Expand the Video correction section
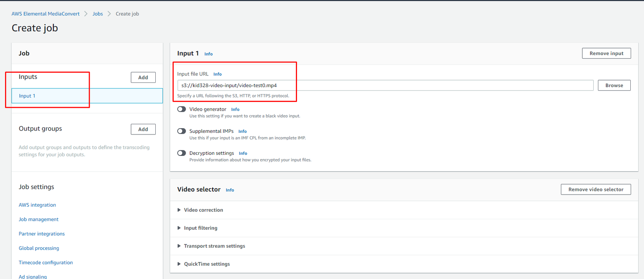The image size is (644, 279). coord(203,210)
